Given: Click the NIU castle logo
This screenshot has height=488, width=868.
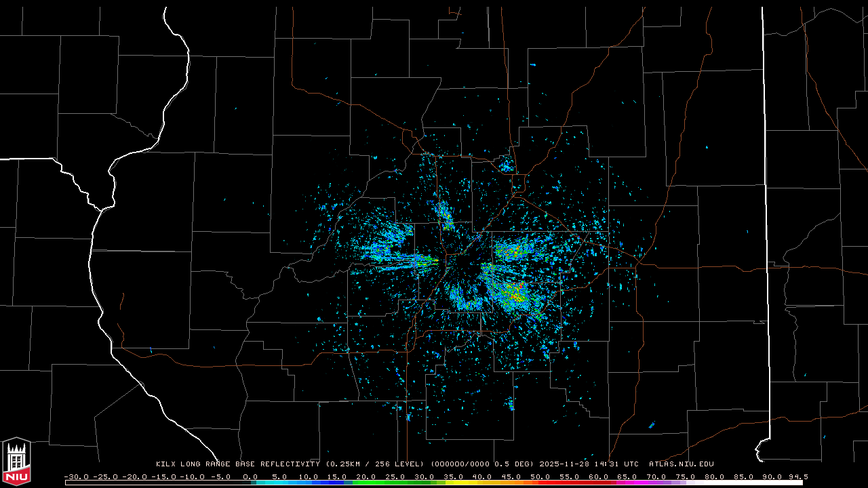Looking at the screenshot, I should pos(16,461).
